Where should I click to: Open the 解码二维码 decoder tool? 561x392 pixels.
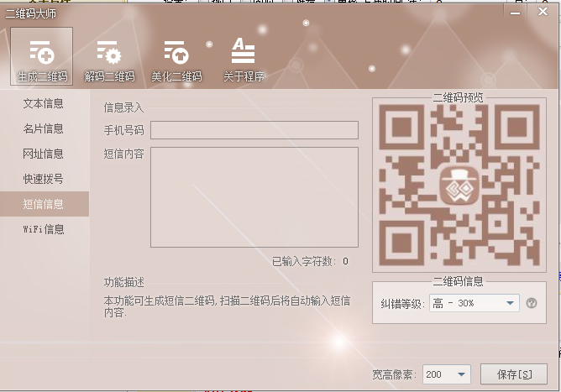[x=109, y=58]
